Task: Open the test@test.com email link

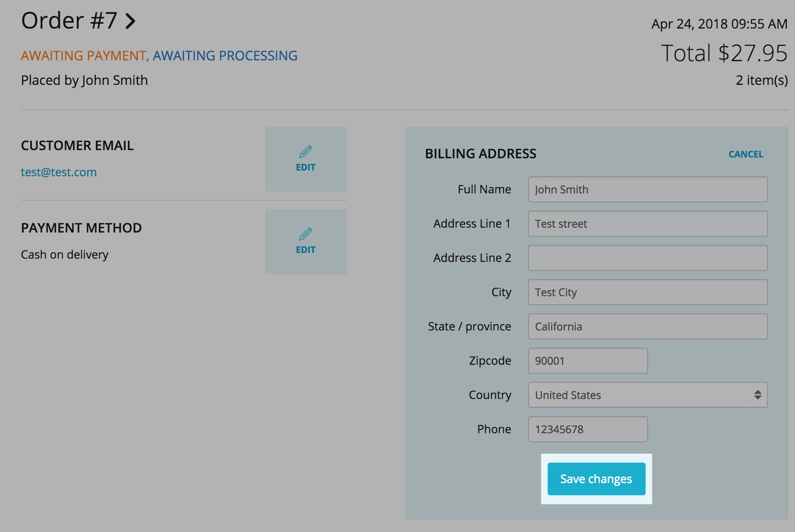Action: [59, 172]
